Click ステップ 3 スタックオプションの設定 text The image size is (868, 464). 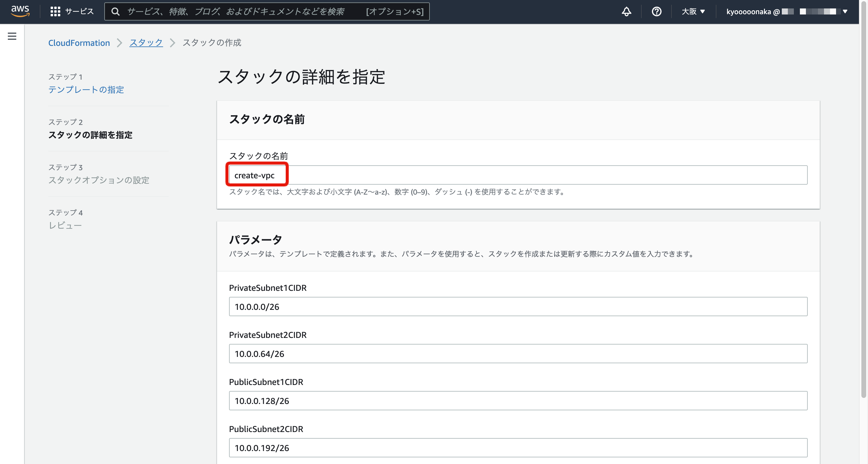pos(99,180)
